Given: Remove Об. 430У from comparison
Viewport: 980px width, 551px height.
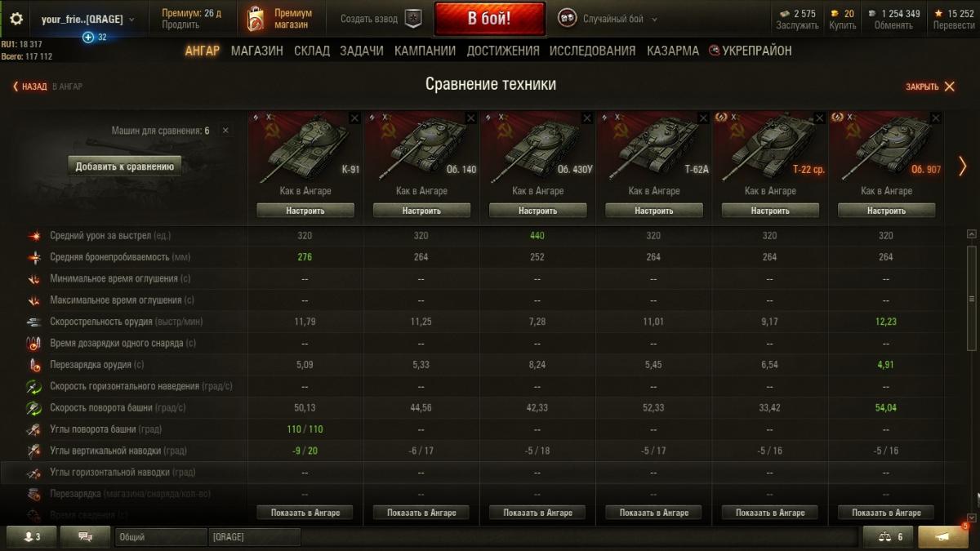Looking at the screenshot, I should 586,118.
